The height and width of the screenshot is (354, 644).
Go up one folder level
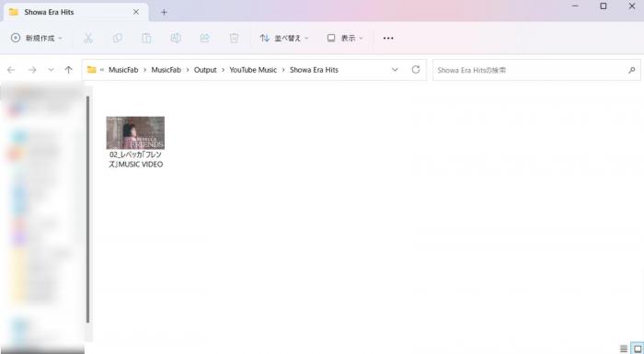pyautogui.click(x=69, y=70)
